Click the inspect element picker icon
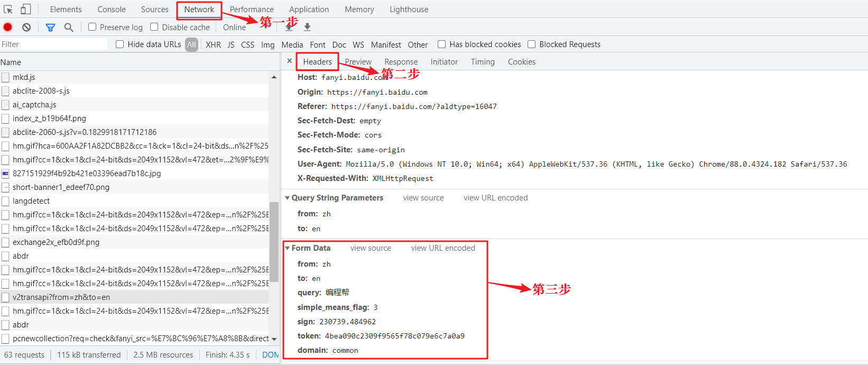868x365 pixels. point(8,9)
